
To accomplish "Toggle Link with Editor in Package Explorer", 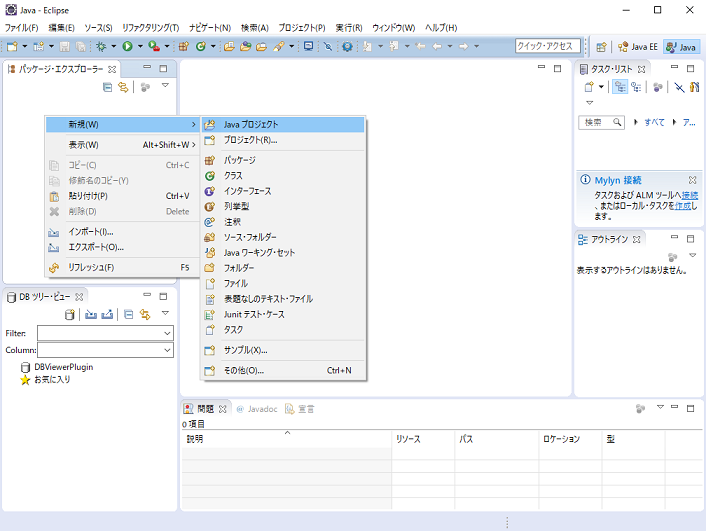I will 123,87.
